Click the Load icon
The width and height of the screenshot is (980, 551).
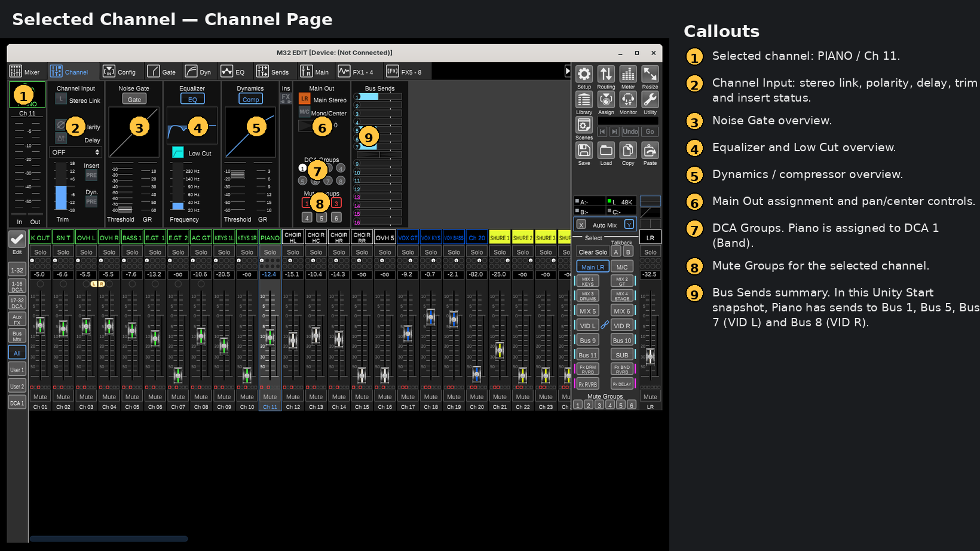(x=606, y=151)
